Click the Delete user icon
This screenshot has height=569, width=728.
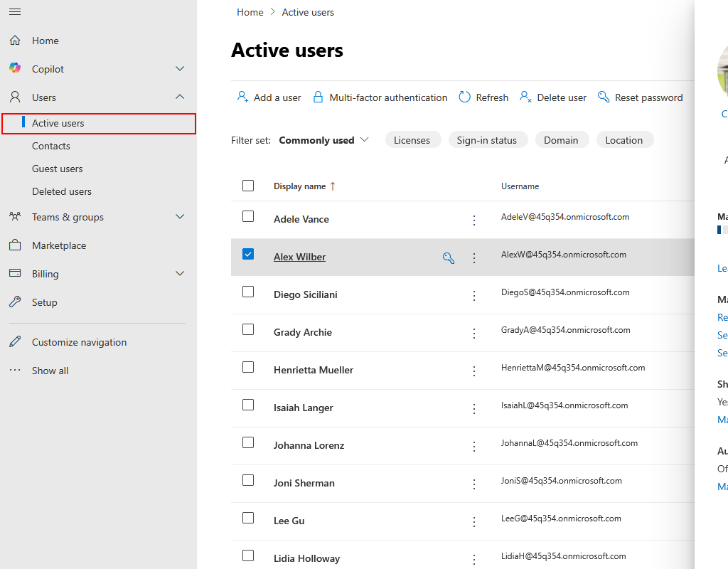pyautogui.click(x=526, y=97)
